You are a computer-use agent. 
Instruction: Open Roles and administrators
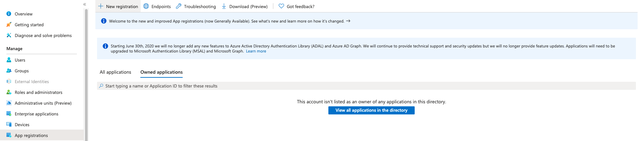click(38, 92)
